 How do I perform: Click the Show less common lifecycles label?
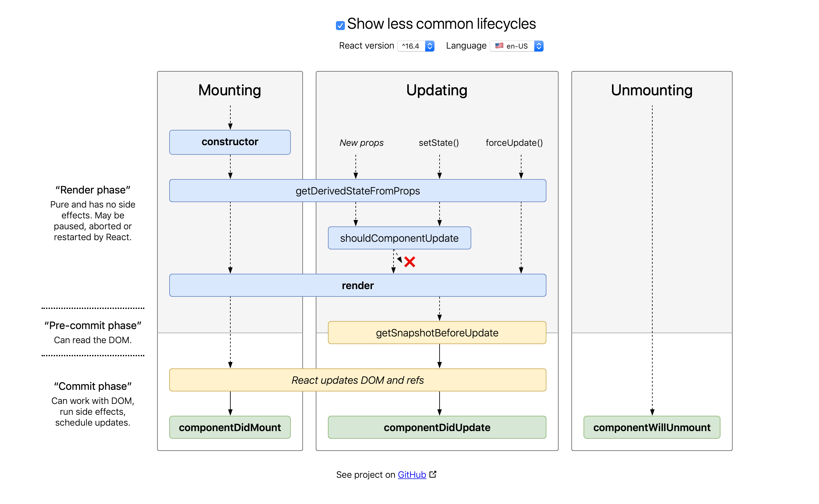(x=441, y=24)
